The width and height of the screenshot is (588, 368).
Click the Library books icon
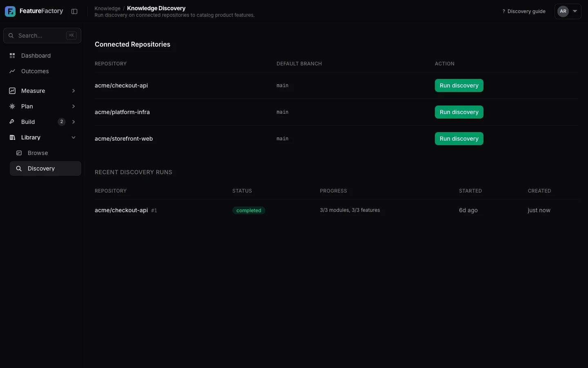tap(12, 137)
